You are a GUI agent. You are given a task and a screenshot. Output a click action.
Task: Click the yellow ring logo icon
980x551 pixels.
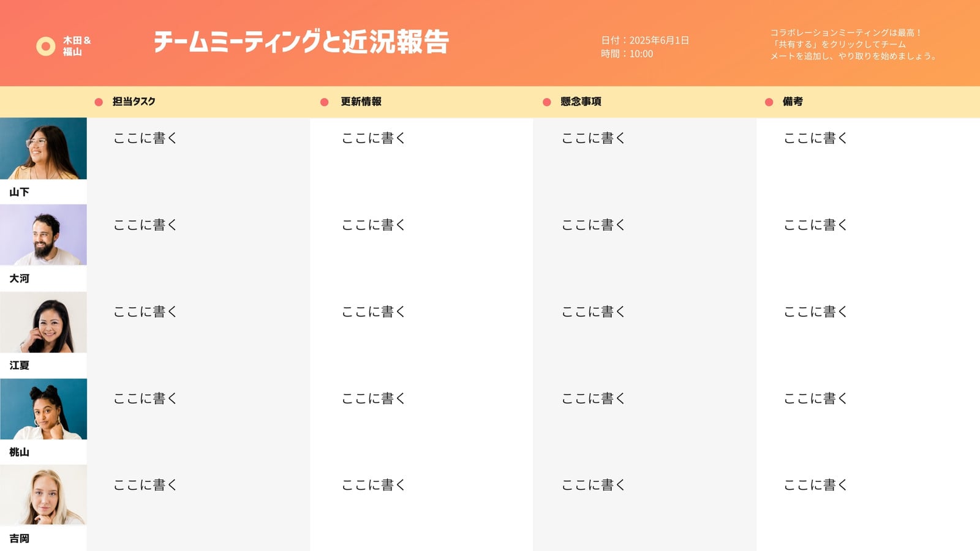46,46
